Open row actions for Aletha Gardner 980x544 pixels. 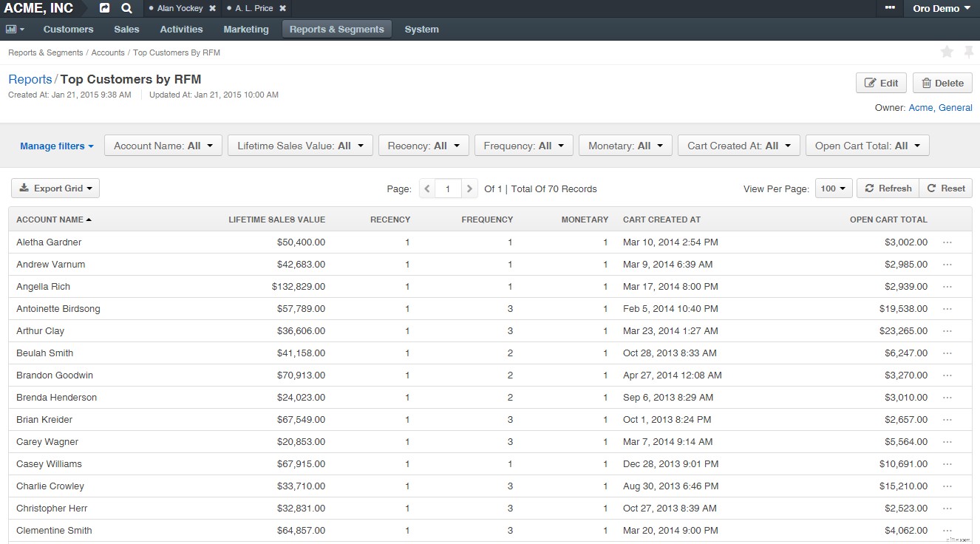[x=947, y=242]
